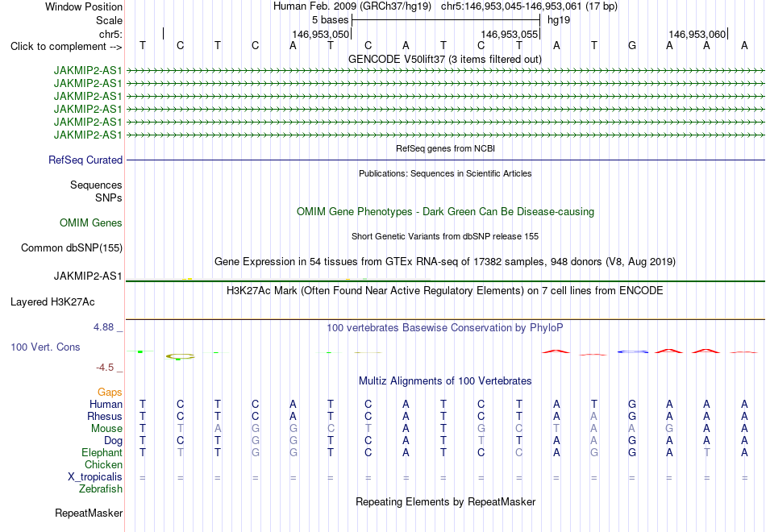Click the SNPs track label

[109, 197]
